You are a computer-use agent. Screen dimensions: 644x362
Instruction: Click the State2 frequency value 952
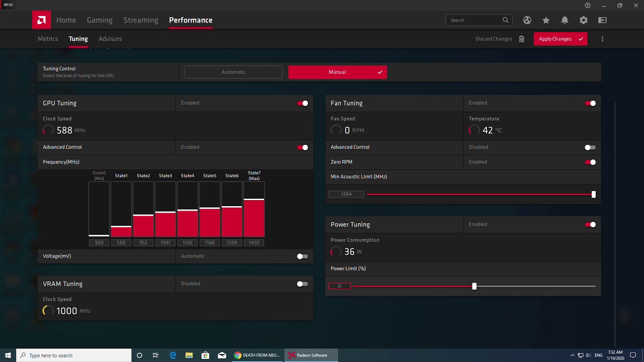143,243
